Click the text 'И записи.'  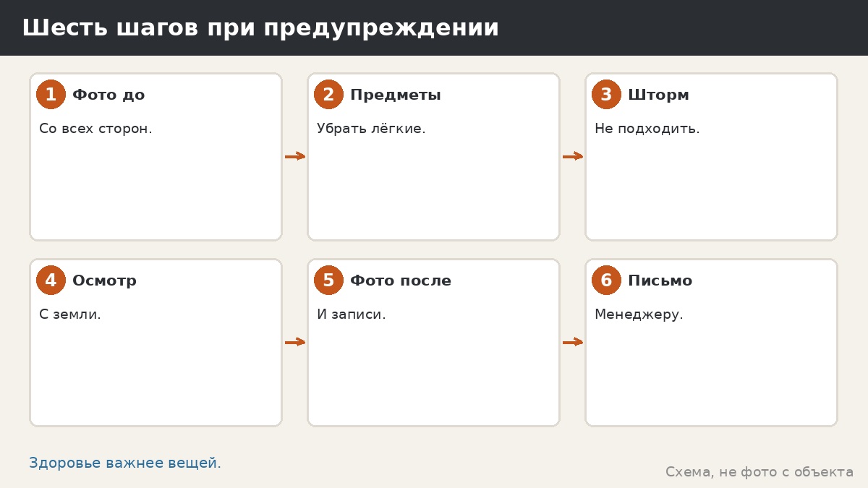tap(352, 314)
